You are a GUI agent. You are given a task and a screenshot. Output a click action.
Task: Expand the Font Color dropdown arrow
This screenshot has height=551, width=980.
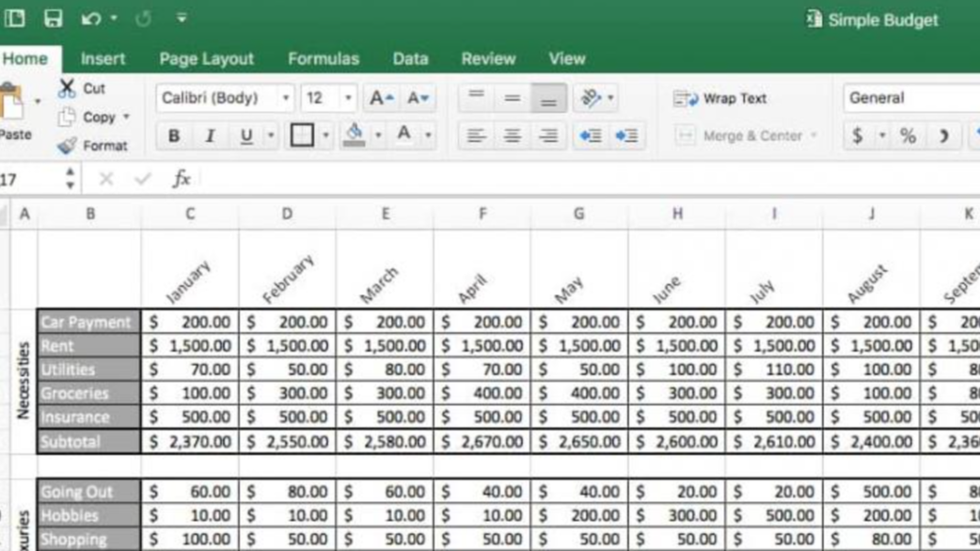(428, 135)
